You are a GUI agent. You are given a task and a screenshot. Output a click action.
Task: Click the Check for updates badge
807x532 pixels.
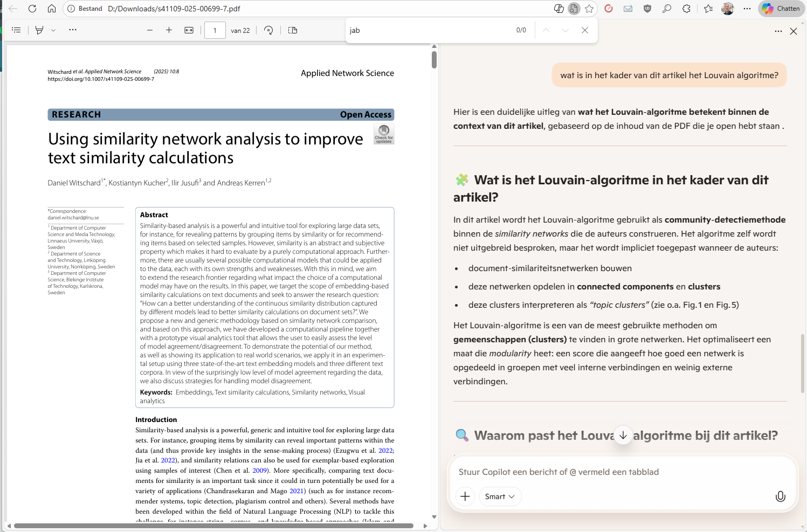pos(384,134)
